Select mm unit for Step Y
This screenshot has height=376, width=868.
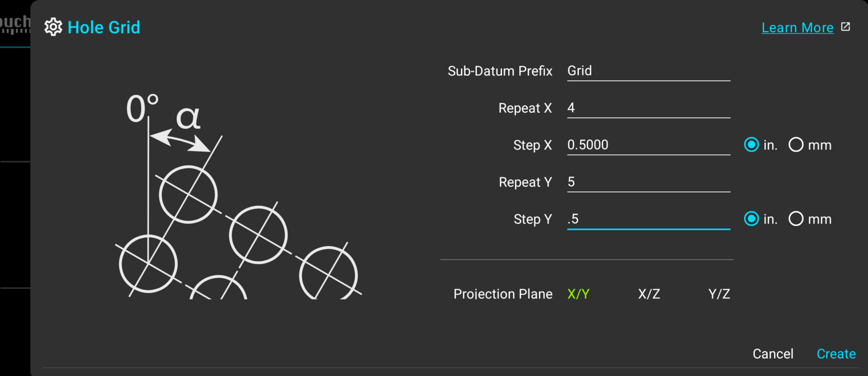coord(796,219)
